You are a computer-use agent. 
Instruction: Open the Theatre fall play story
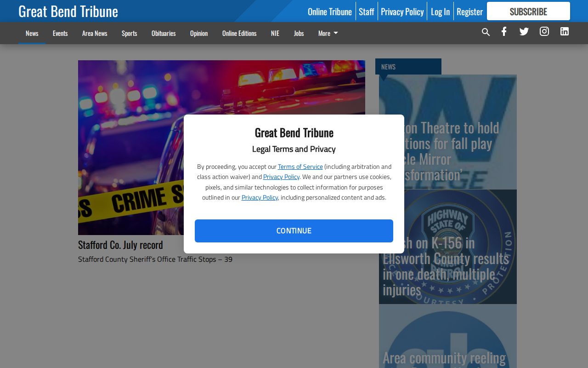pos(448,132)
